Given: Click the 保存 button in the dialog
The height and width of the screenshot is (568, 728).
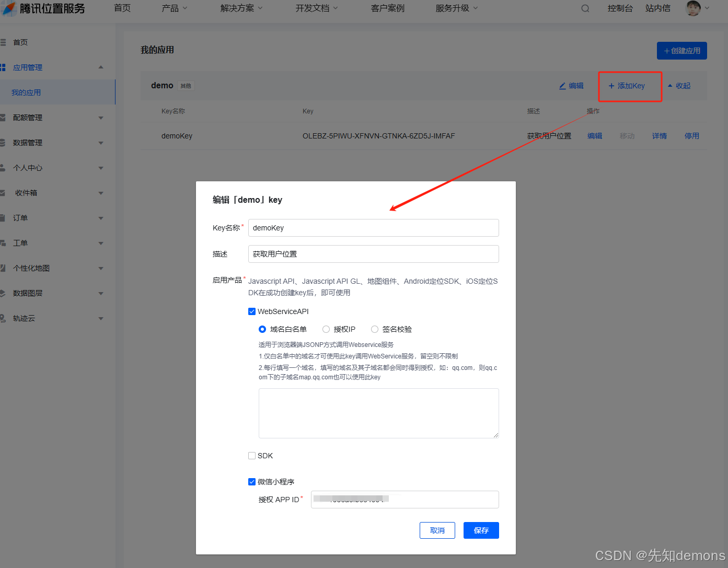Looking at the screenshot, I should click(x=481, y=530).
